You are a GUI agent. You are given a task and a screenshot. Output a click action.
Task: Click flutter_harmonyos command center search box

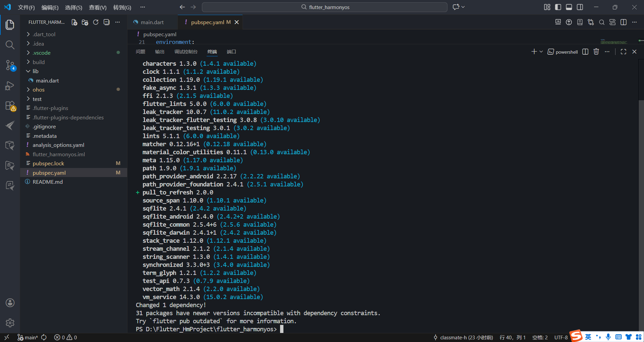click(x=324, y=7)
